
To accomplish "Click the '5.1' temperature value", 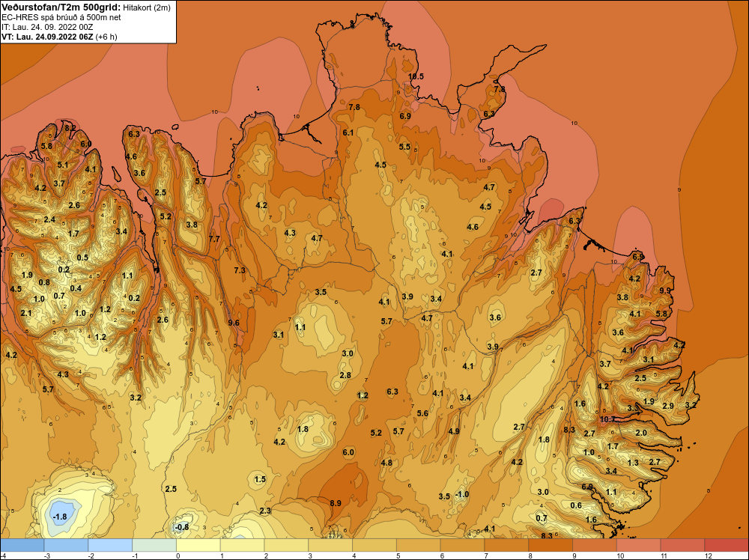I will 63,165.
